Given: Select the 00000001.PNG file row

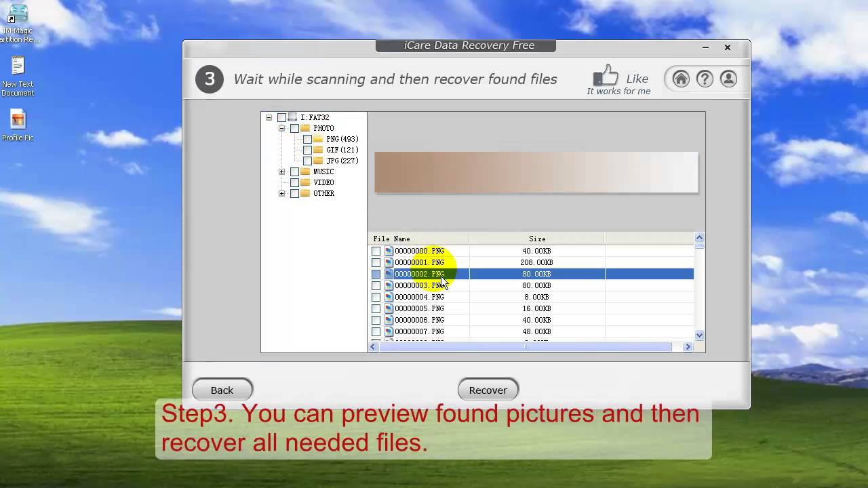Looking at the screenshot, I should coord(531,262).
